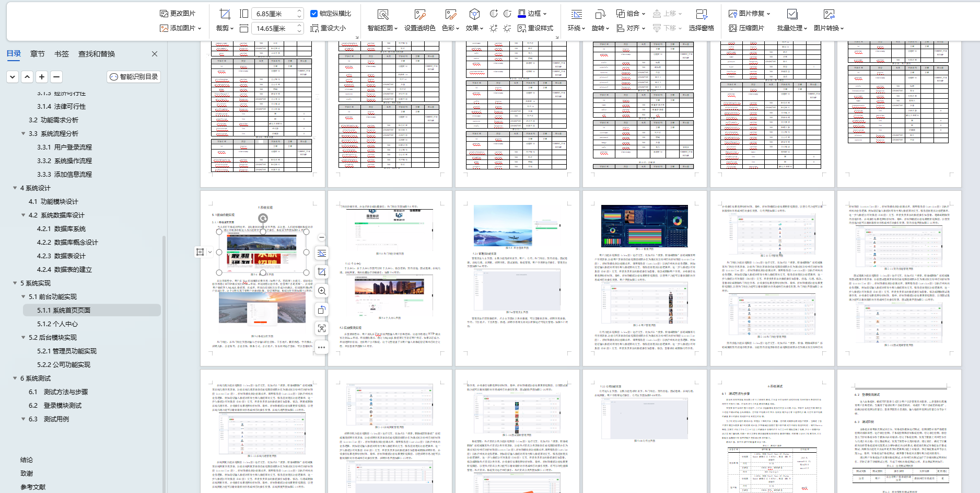Collapse the 5 系统实现 node
980x493 pixels.
point(15,283)
